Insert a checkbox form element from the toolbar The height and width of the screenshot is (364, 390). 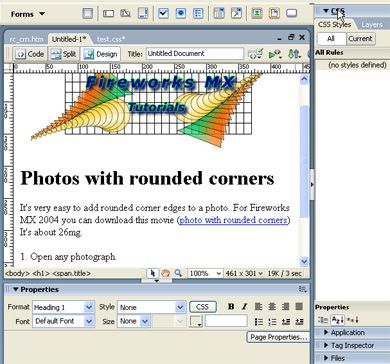point(163,14)
